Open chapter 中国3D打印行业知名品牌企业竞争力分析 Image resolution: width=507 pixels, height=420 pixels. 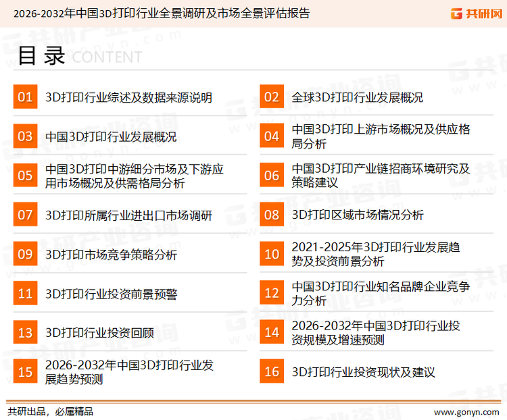tap(381, 293)
